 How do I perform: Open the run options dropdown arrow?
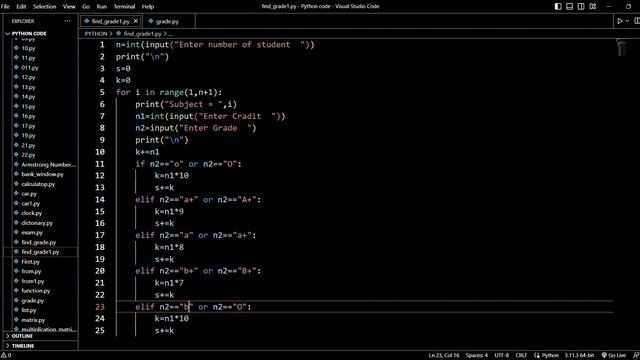[x=627, y=21]
